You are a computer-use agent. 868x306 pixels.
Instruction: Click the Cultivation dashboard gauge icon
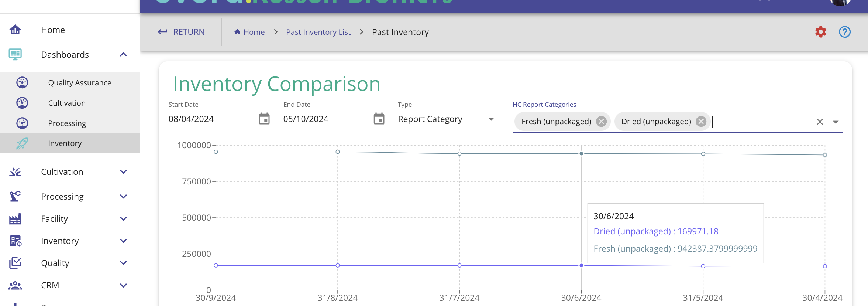tap(22, 103)
